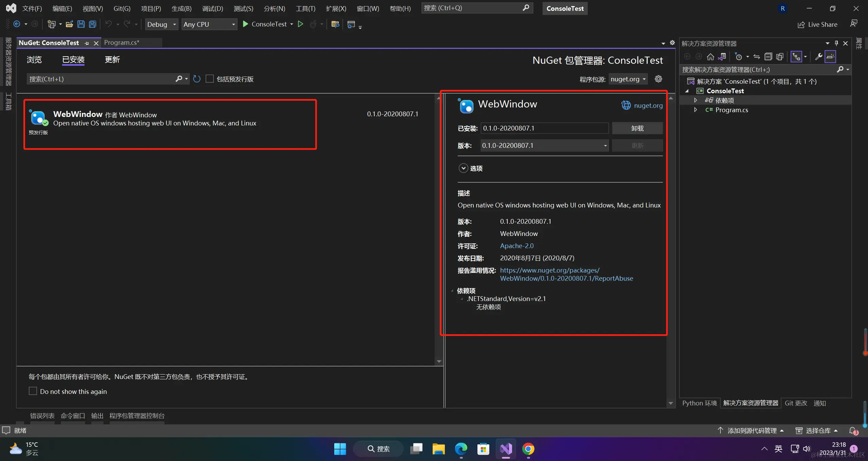The width and height of the screenshot is (868, 461).
Task: Check the Do not show this again box
Action: pos(33,391)
